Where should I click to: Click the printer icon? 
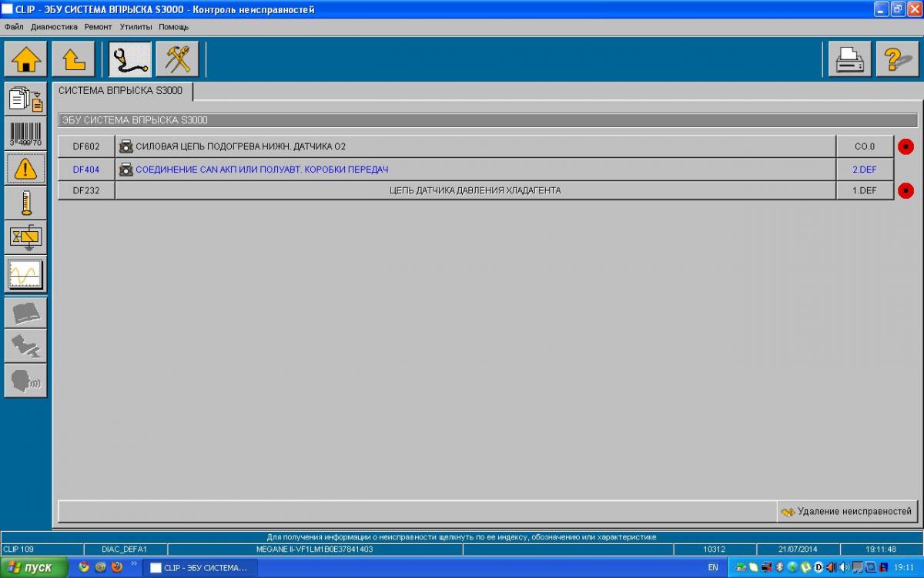pos(849,59)
